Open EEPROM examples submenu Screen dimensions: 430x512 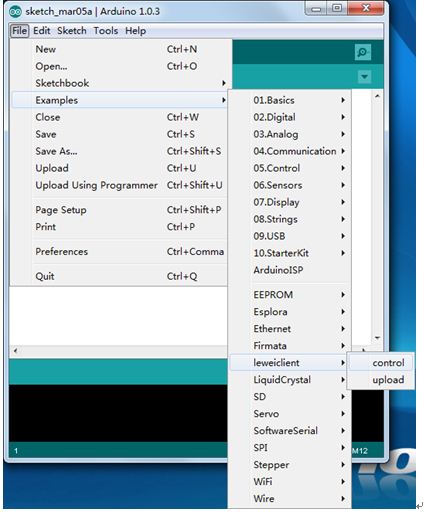point(290,295)
